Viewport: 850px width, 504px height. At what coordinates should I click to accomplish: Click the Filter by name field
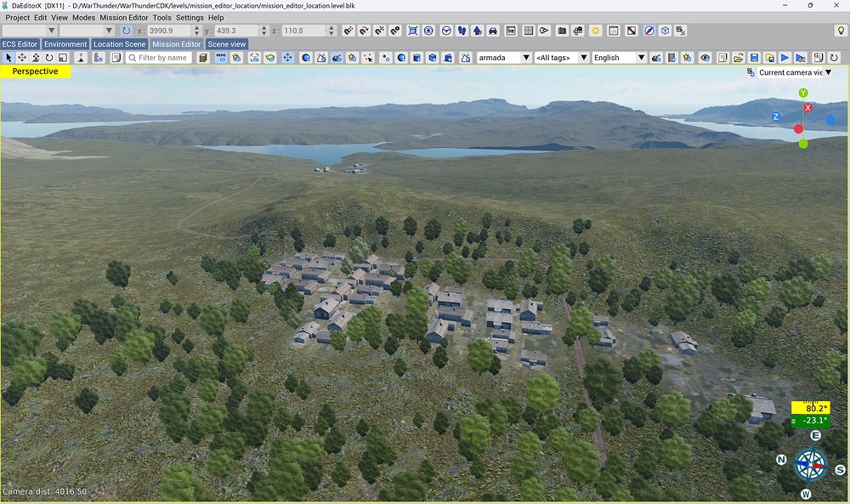click(159, 58)
